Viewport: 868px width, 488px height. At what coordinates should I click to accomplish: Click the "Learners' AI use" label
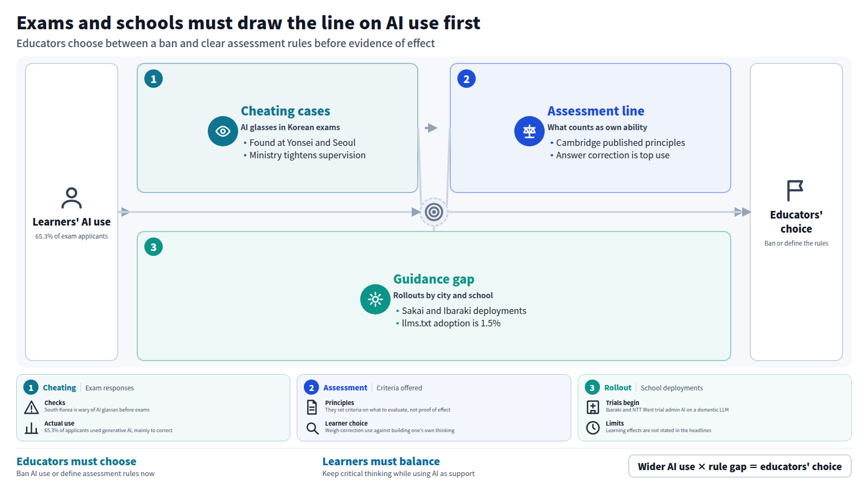click(72, 222)
